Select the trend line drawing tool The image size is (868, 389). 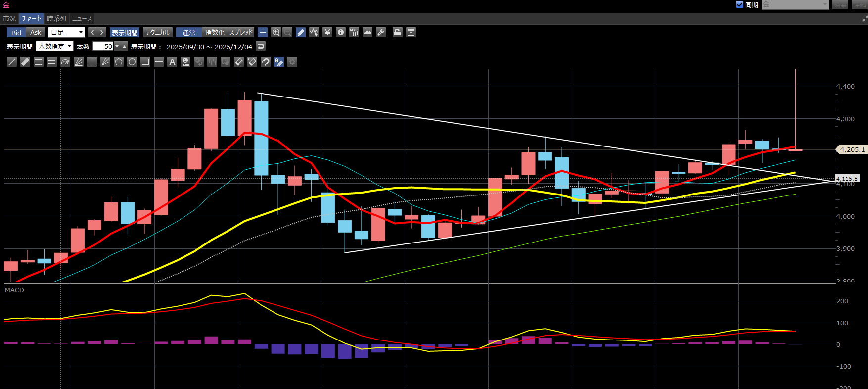tap(12, 62)
